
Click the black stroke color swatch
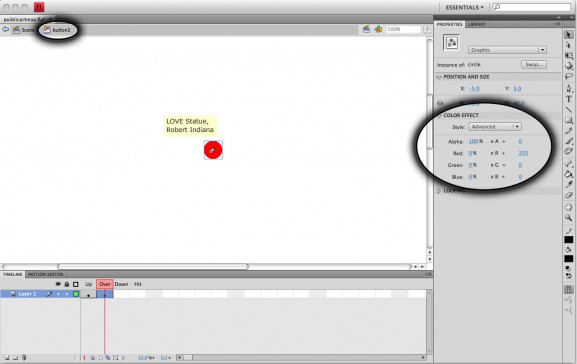point(569,240)
